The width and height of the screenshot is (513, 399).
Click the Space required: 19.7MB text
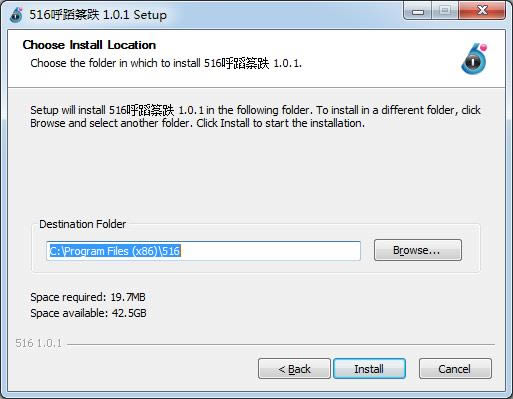point(88,297)
